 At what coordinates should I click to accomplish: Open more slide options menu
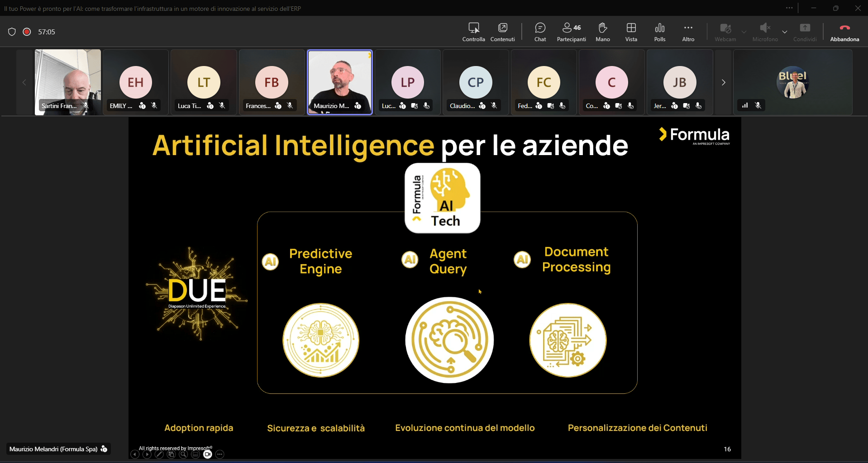[x=220, y=454]
